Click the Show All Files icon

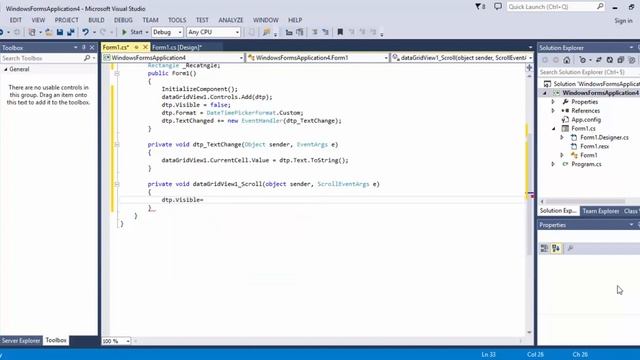pos(632,60)
